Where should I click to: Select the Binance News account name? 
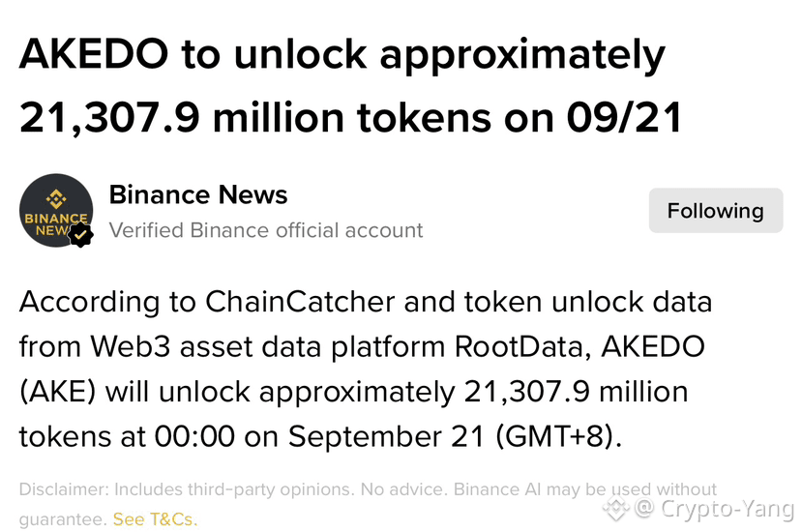(198, 194)
